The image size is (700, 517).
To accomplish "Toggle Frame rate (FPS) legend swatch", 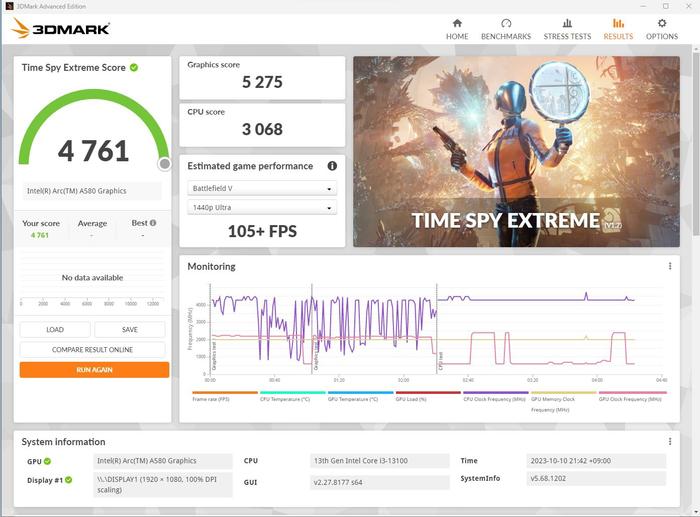I will coord(225,392).
